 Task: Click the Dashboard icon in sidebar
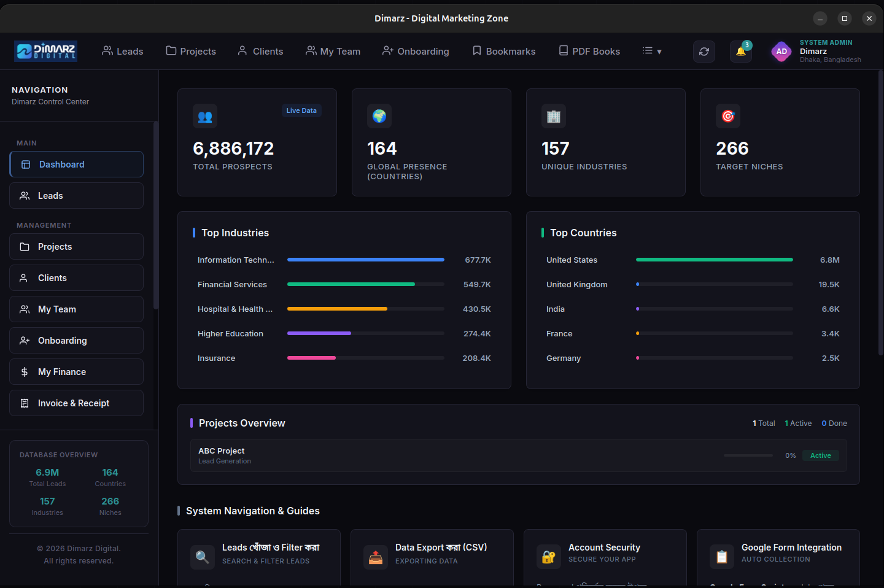[x=26, y=164]
